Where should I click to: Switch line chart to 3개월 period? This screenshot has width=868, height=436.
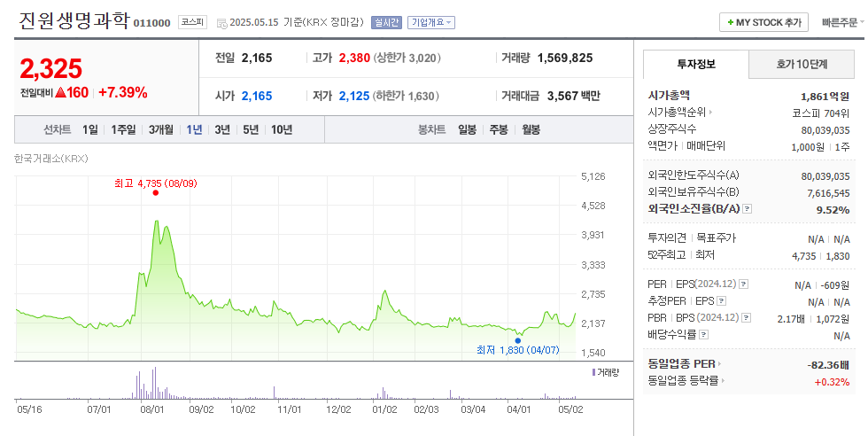point(161,129)
